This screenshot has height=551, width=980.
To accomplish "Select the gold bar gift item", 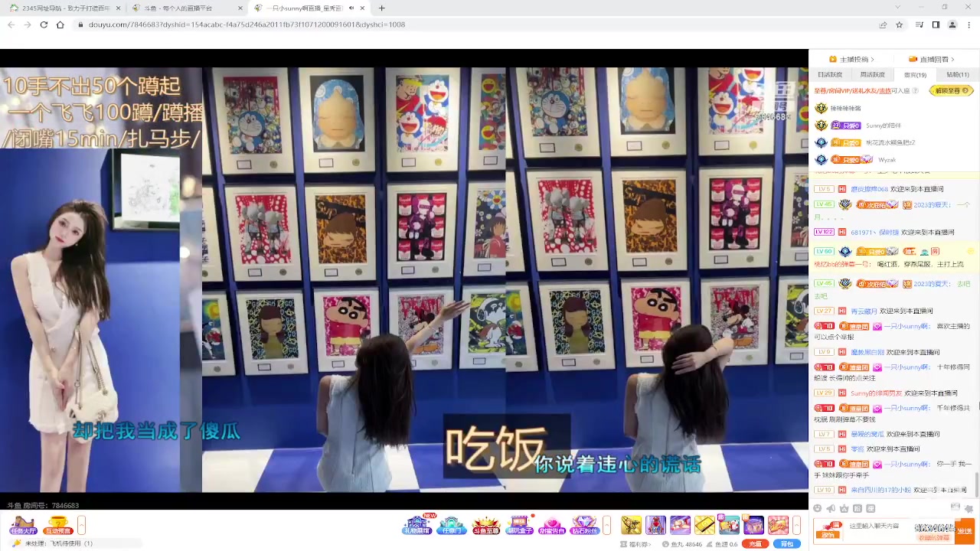I will pyautogui.click(x=704, y=525).
